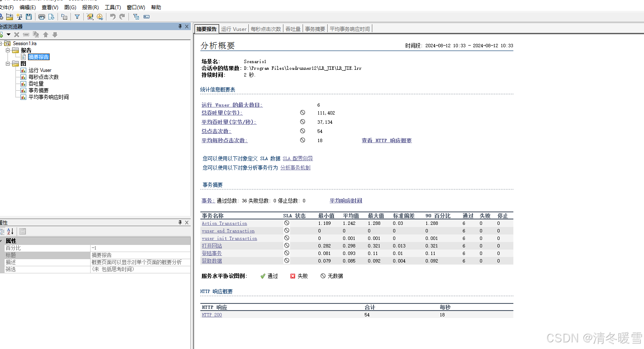Open the 总吞吐量(字节) link
Viewport: 644px width, 349px height.
point(222,113)
